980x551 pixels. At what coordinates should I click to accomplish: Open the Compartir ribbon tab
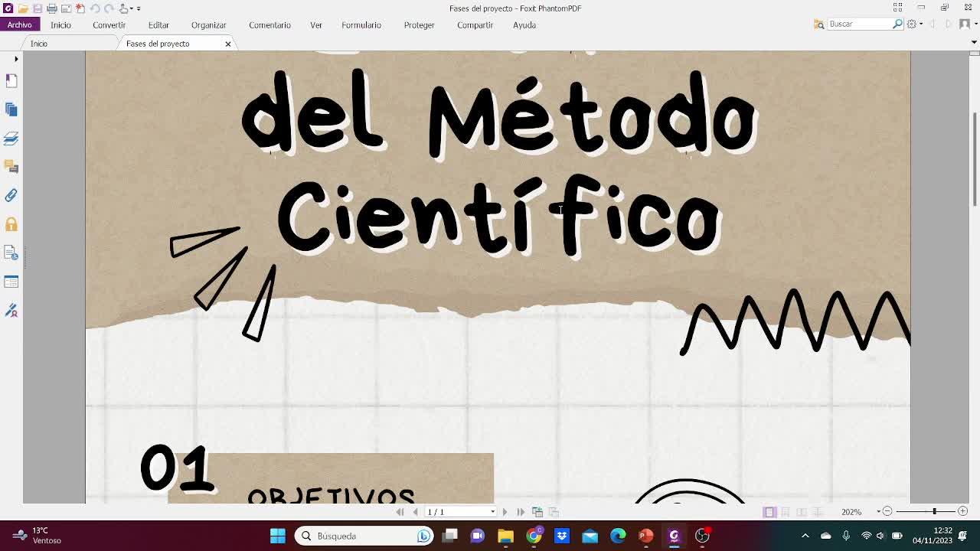click(x=475, y=24)
